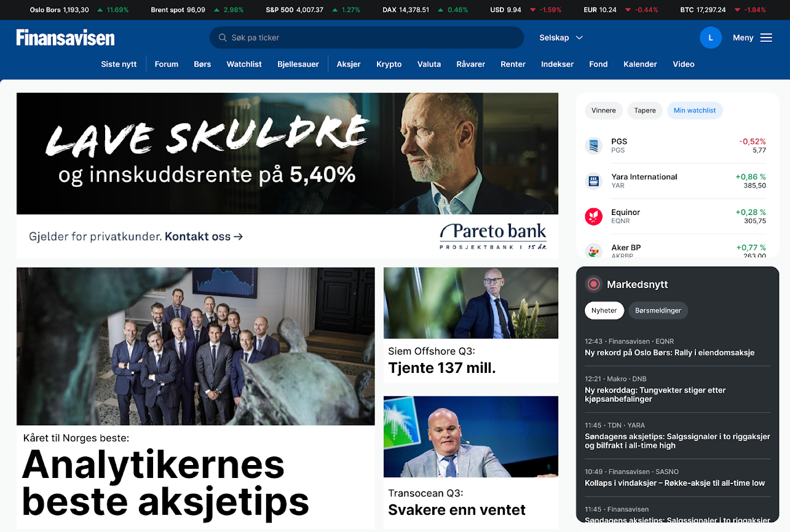Open the hamburger Meny icon
The height and width of the screenshot is (532, 790).
pyautogui.click(x=766, y=37)
